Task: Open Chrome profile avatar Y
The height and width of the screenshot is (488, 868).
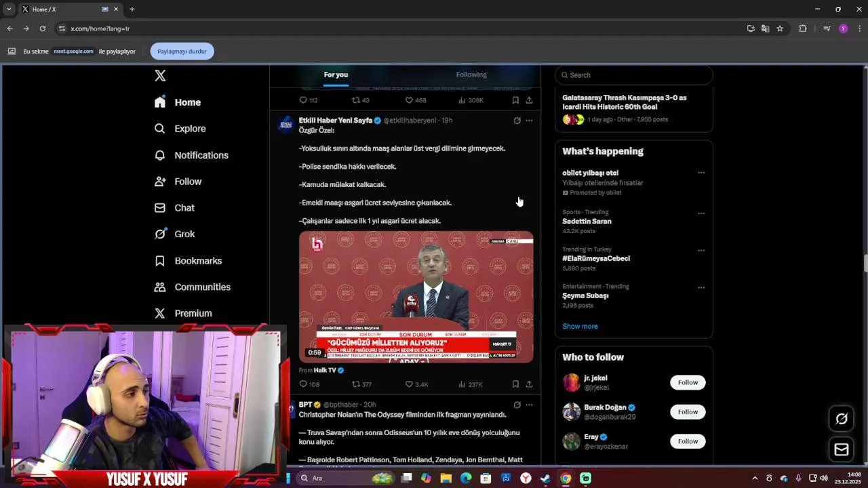Action: (x=843, y=28)
